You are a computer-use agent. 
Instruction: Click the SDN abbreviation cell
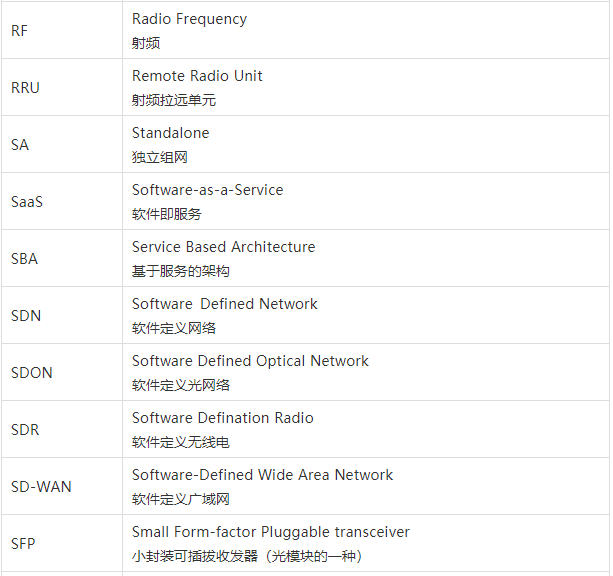click(26, 316)
